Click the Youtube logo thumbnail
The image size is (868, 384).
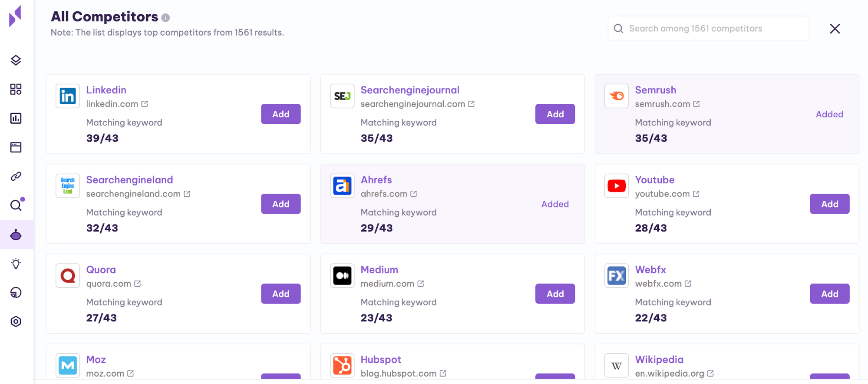(x=617, y=186)
